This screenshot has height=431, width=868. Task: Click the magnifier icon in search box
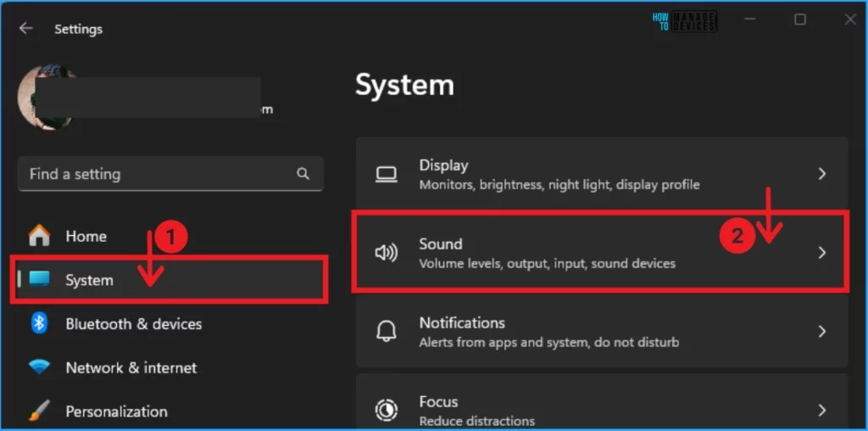point(303,174)
